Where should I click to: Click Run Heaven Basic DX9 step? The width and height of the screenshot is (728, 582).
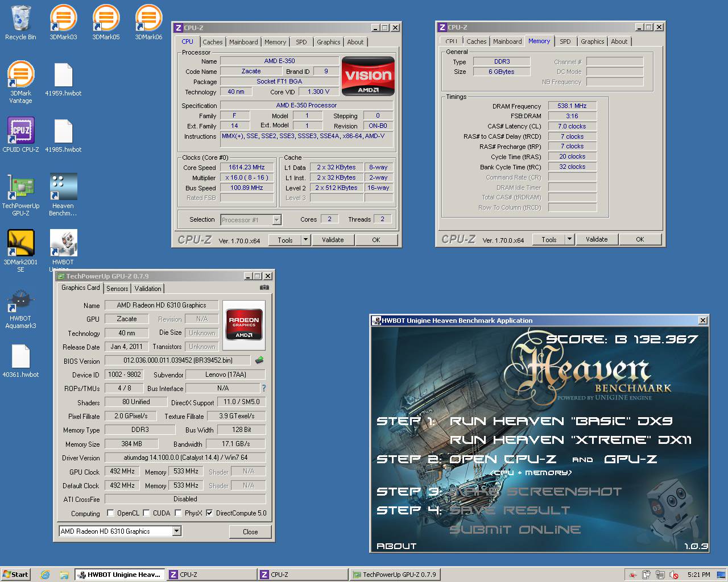click(561, 421)
